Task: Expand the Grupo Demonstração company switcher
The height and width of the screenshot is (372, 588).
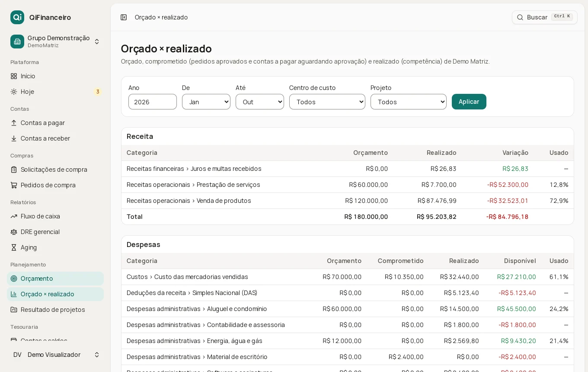Action: [55, 42]
